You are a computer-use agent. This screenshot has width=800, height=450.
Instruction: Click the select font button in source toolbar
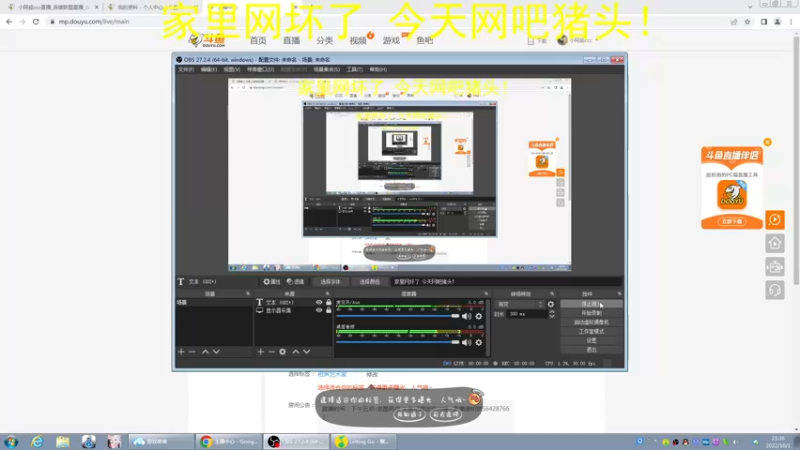(330, 282)
